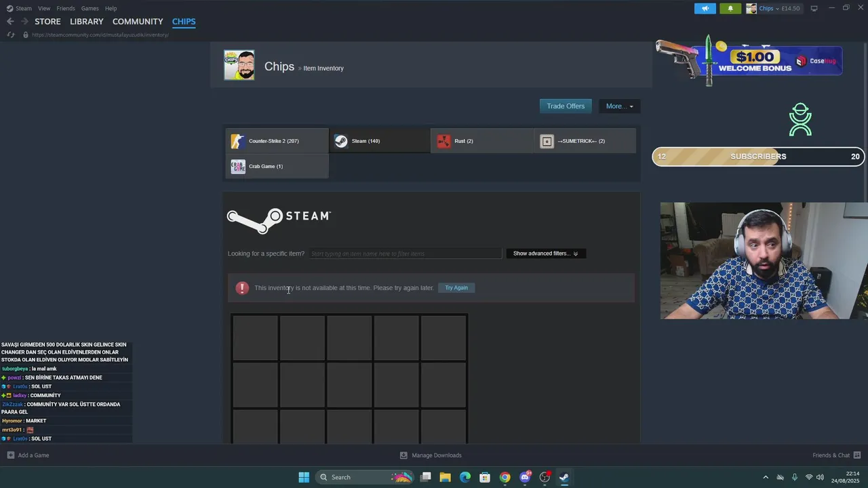Switch to Big Picture mode icon
The height and width of the screenshot is (488, 868).
pyautogui.click(x=814, y=8)
